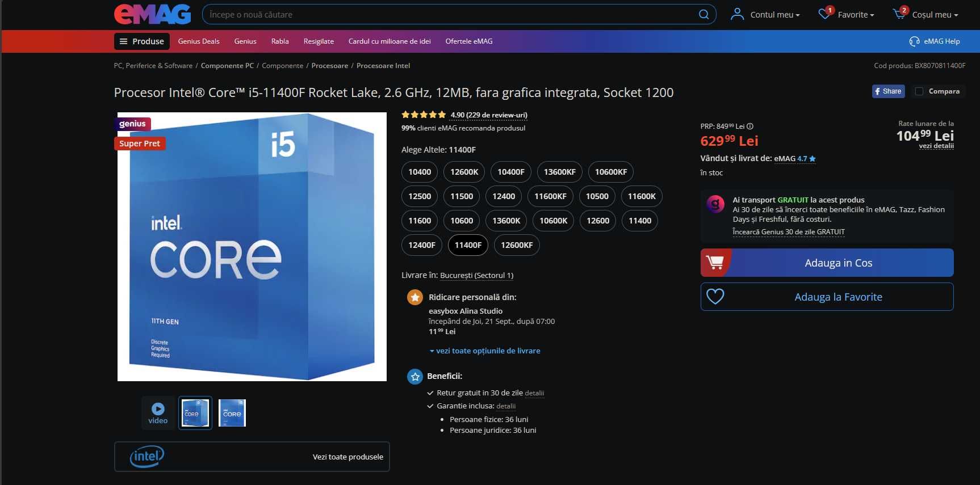Open the Produse menu
Viewport: 980px width, 485px height.
[x=142, y=41]
